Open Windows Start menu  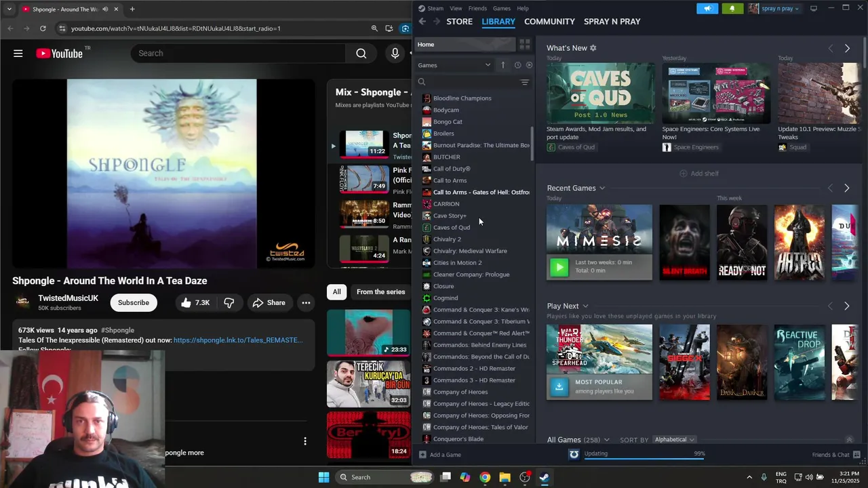323,477
